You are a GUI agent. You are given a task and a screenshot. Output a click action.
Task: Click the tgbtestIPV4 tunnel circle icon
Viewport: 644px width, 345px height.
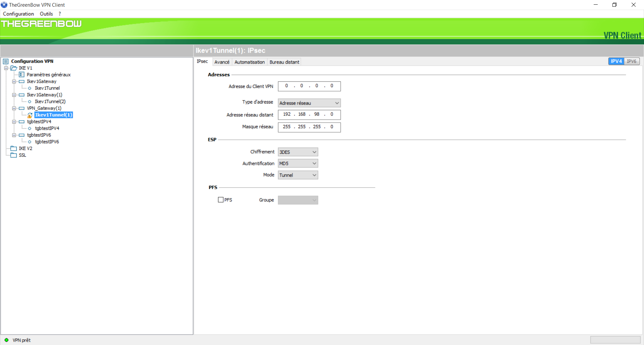(30, 128)
